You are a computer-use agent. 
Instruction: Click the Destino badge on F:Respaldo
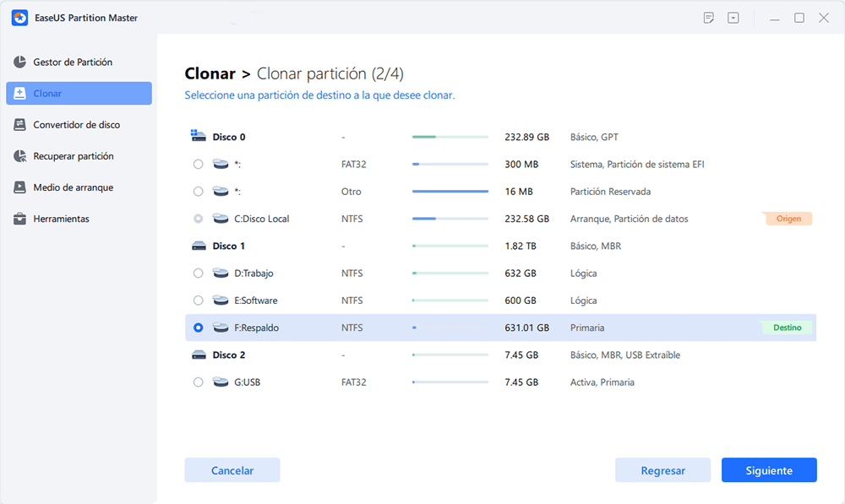coord(788,328)
